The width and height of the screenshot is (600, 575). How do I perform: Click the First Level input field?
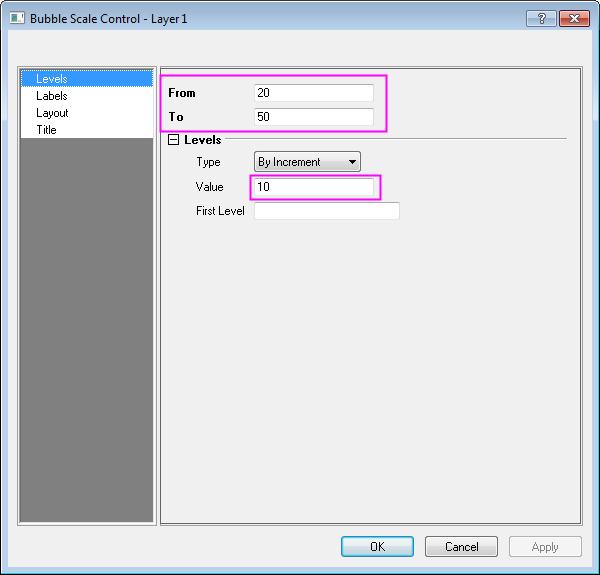pyautogui.click(x=326, y=211)
